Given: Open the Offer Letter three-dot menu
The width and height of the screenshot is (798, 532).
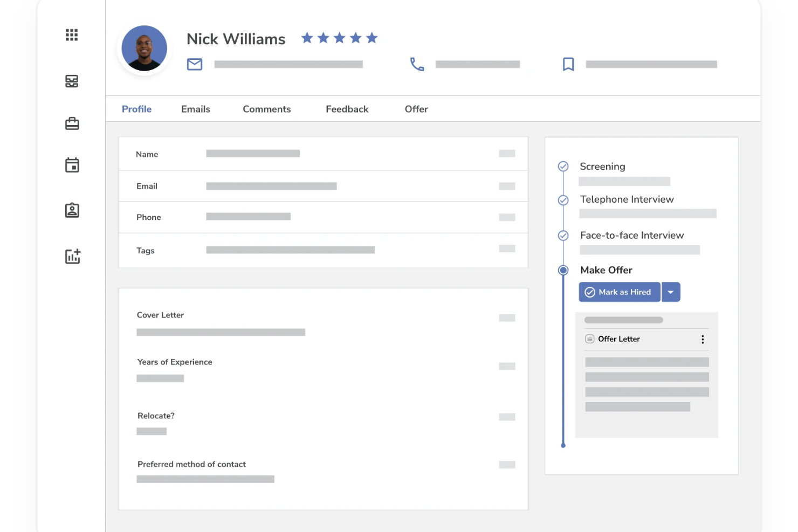Looking at the screenshot, I should [703, 339].
